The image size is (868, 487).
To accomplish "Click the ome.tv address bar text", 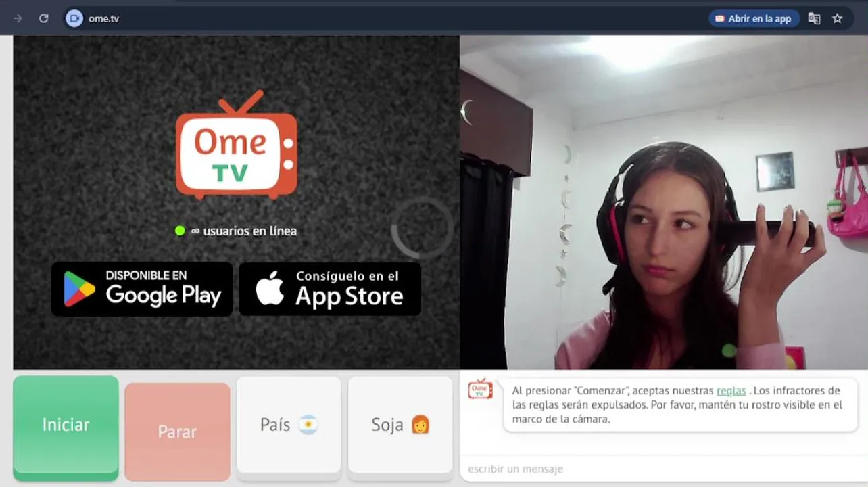I will point(103,18).
